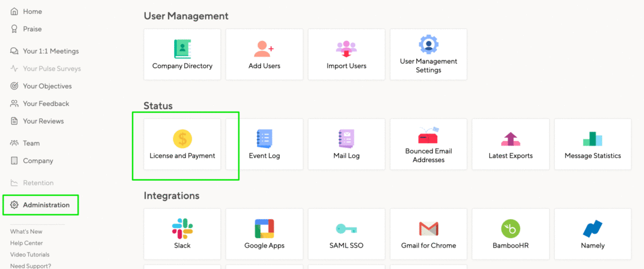Go to Home in the sidebar
The width and height of the screenshot is (644, 269).
pyautogui.click(x=33, y=11)
